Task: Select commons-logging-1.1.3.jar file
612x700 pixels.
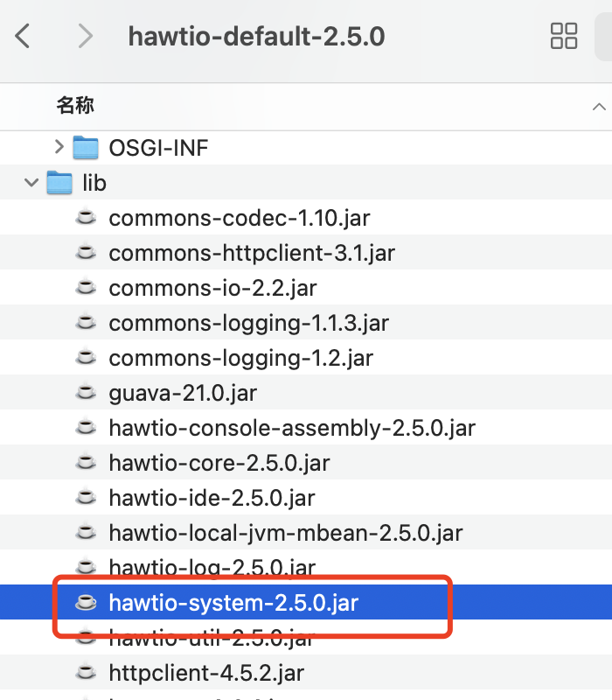Action: pyautogui.click(x=248, y=323)
